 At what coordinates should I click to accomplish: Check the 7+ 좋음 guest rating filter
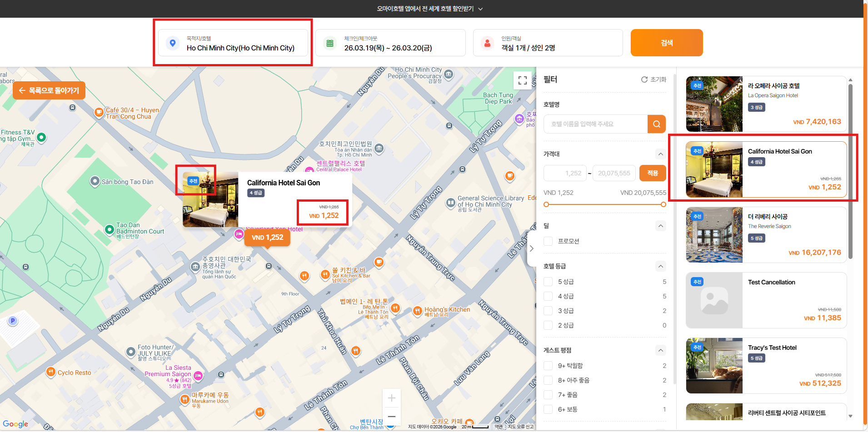(548, 395)
